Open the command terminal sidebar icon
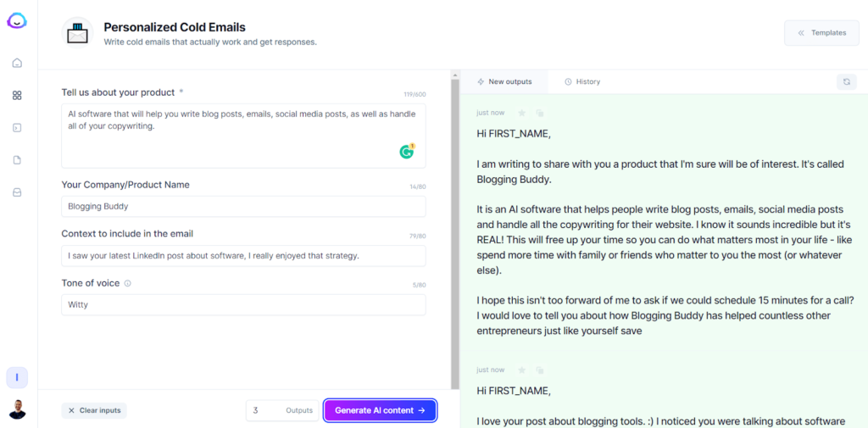The width and height of the screenshot is (868, 428). click(17, 128)
